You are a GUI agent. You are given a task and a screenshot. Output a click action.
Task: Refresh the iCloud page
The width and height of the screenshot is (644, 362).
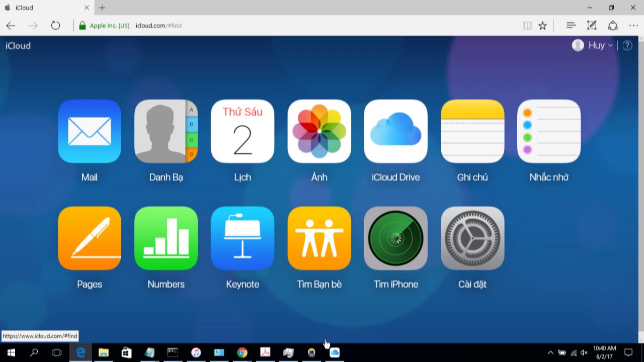[x=55, y=26]
